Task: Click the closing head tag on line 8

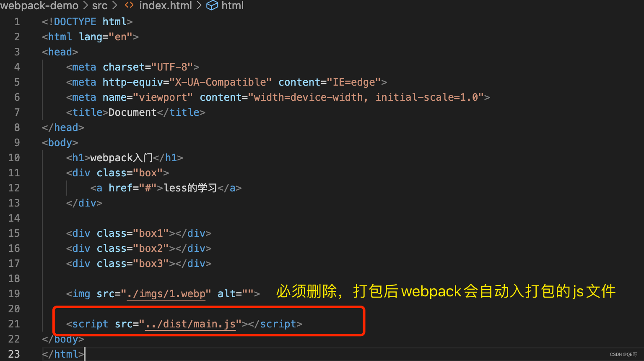Action: click(63, 128)
